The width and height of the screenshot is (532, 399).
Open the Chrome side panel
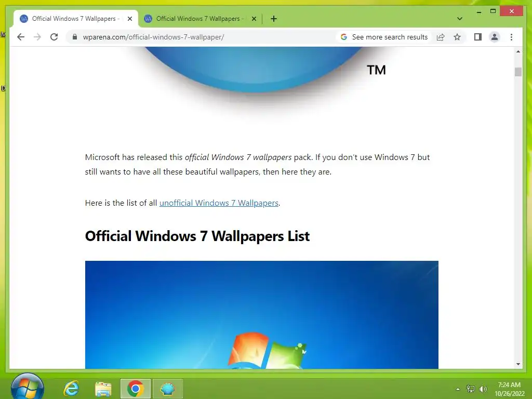pos(478,37)
